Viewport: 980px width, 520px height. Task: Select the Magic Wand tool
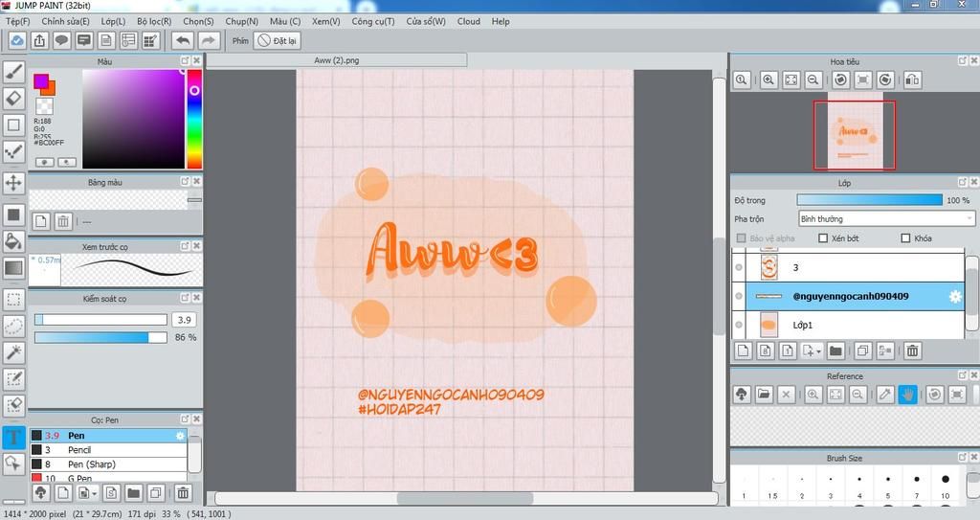[x=13, y=352]
